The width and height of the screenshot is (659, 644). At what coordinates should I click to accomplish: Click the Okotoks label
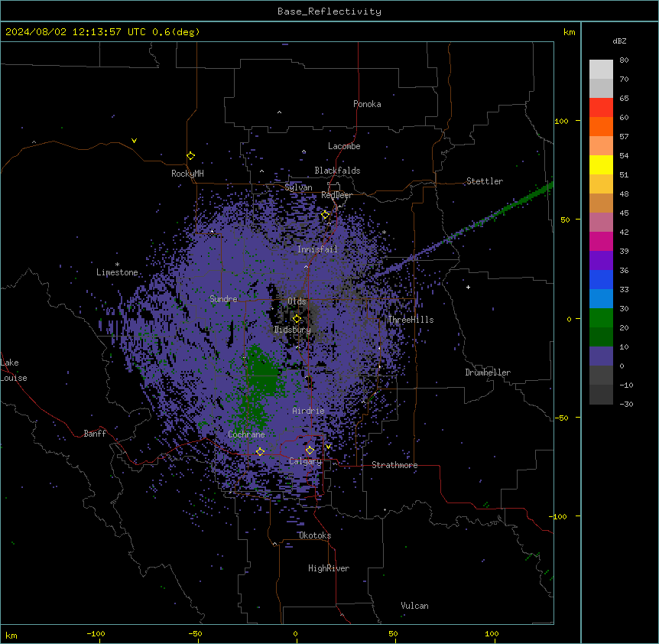[315, 535]
